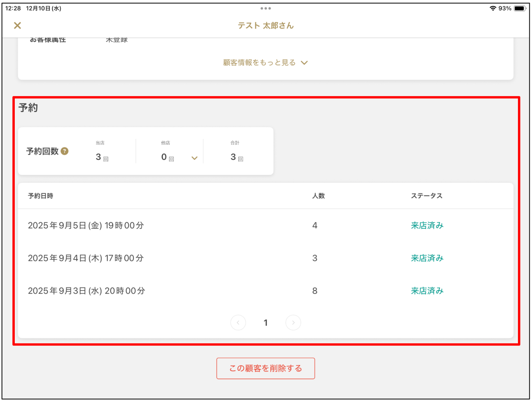Open the 2025年9月4日 17時00分 reservation

86,258
